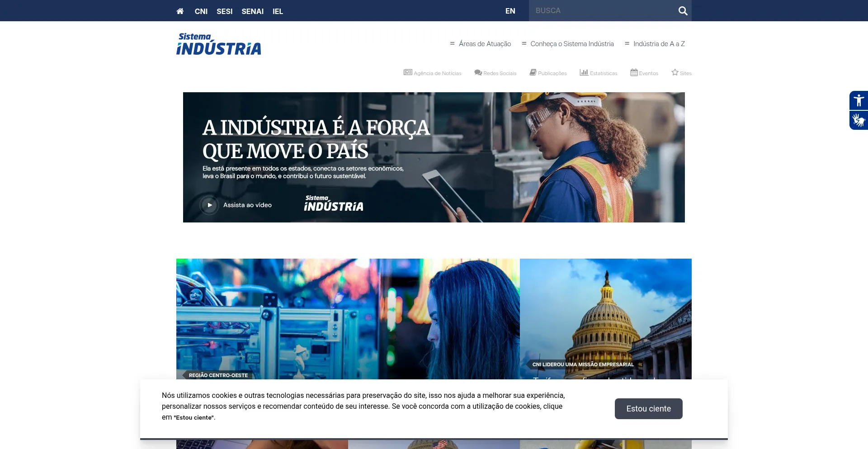Image resolution: width=868 pixels, height=449 pixels.
Task: Click the search magnifier icon
Action: [x=683, y=11]
